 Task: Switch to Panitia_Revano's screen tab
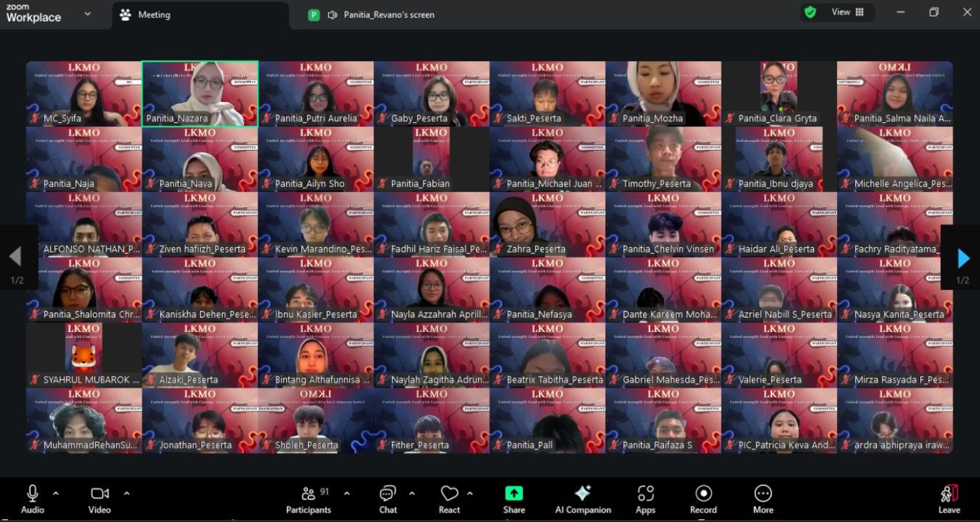tap(389, 14)
